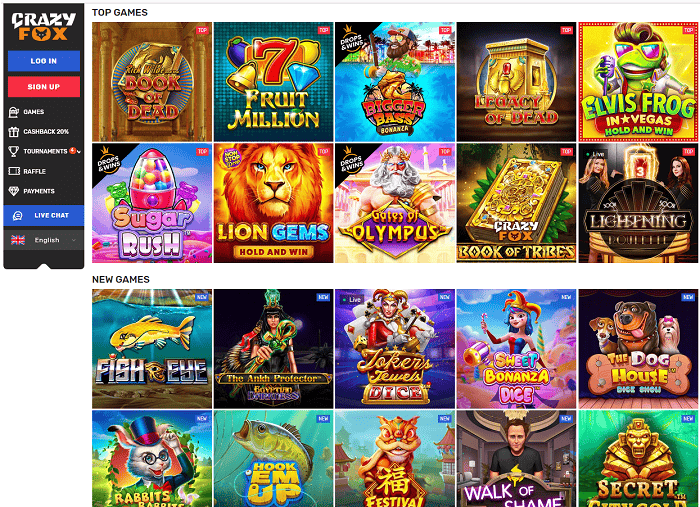Click the Live Chat speech bubble icon
The height and width of the screenshot is (507, 700).
17,216
